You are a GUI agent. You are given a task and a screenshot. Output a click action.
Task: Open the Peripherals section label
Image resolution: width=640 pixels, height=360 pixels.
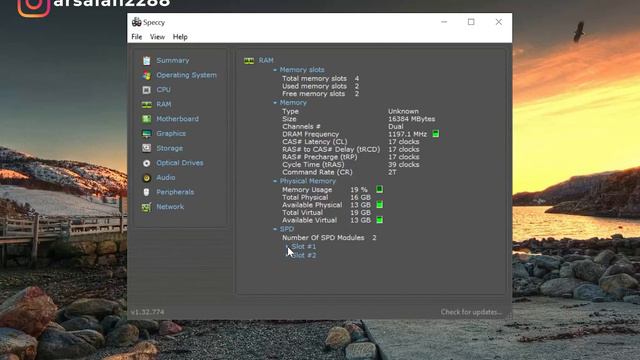click(x=175, y=192)
